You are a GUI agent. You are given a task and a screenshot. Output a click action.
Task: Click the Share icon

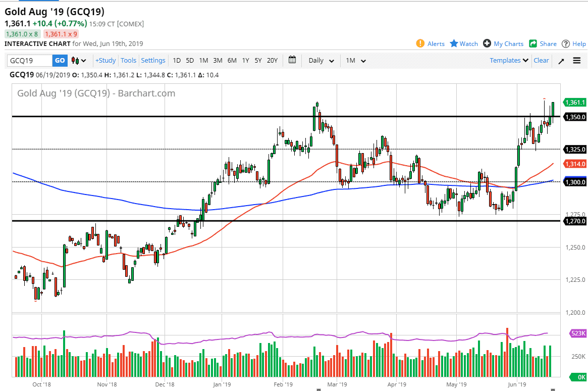533,43
